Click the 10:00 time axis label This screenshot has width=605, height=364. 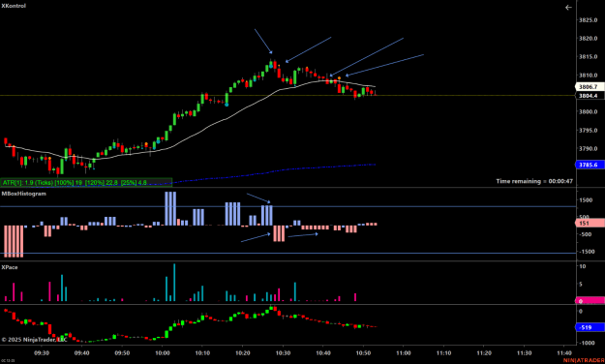163,353
